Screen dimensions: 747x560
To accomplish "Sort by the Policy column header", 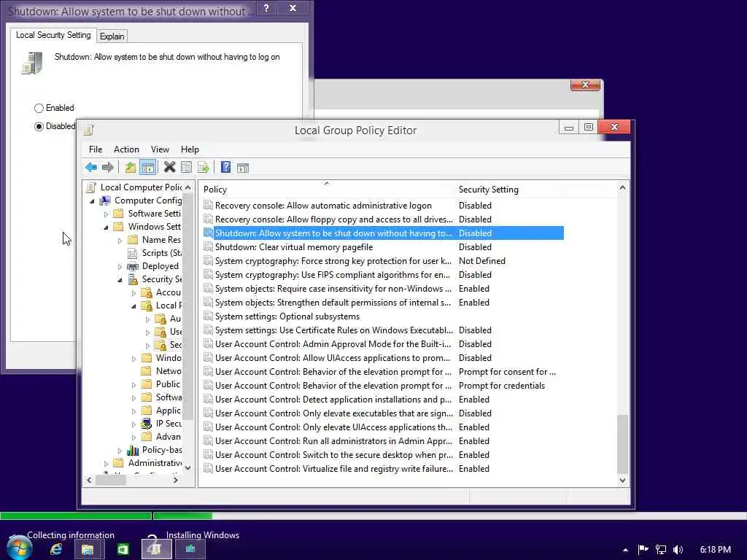I will coord(328,189).
